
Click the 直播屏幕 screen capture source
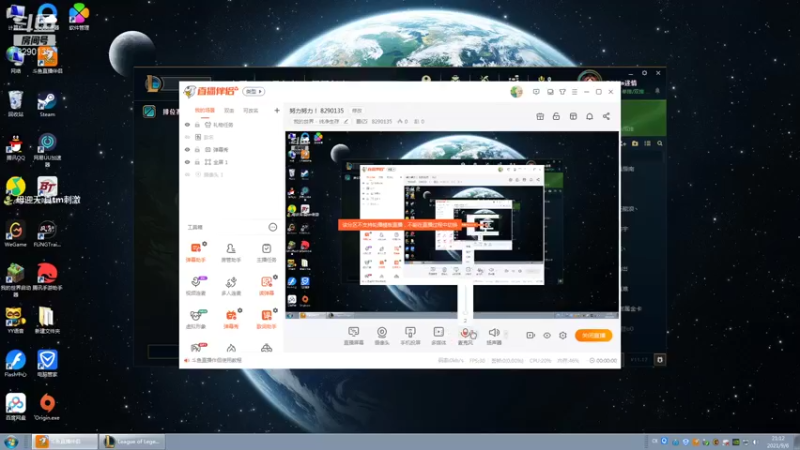(x=354, y=336)
